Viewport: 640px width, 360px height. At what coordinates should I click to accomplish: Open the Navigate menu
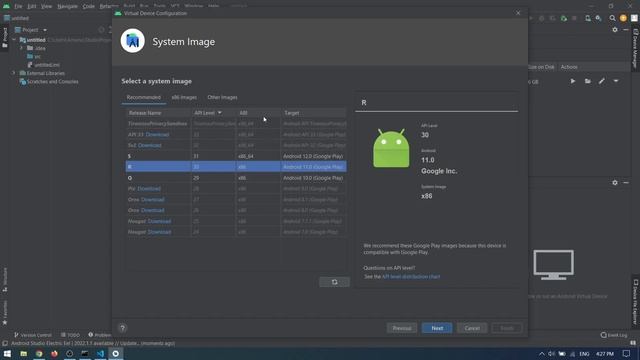[x=67, y=6]
